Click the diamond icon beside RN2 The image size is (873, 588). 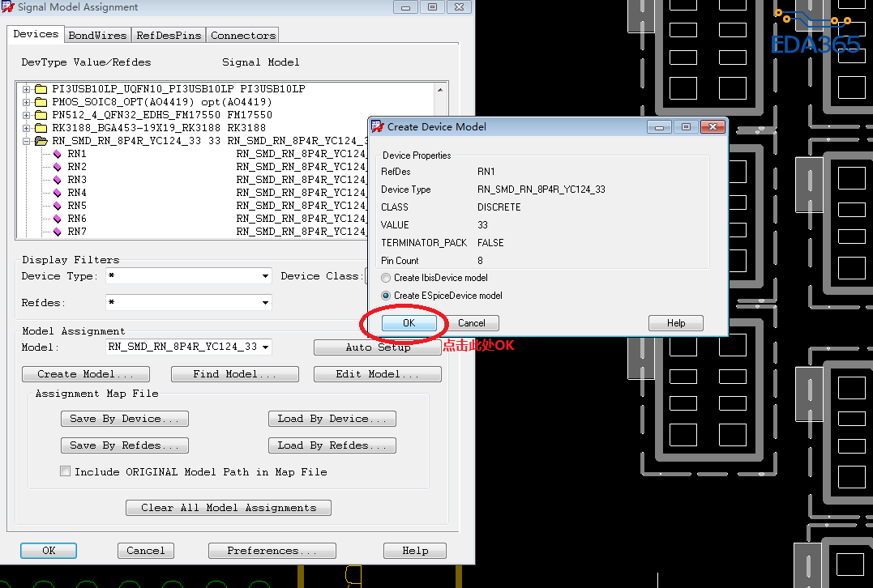tap(58, 167)
